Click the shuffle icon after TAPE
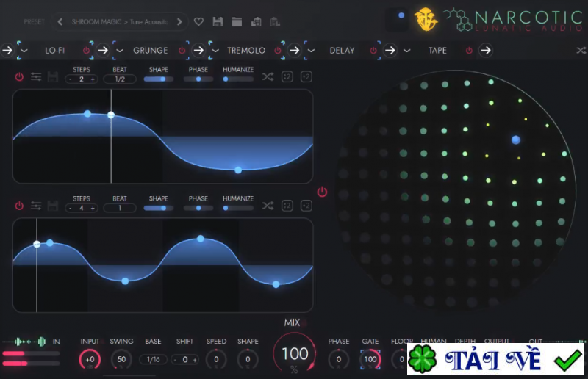The image size is (588, 379). tap(581, 50)
